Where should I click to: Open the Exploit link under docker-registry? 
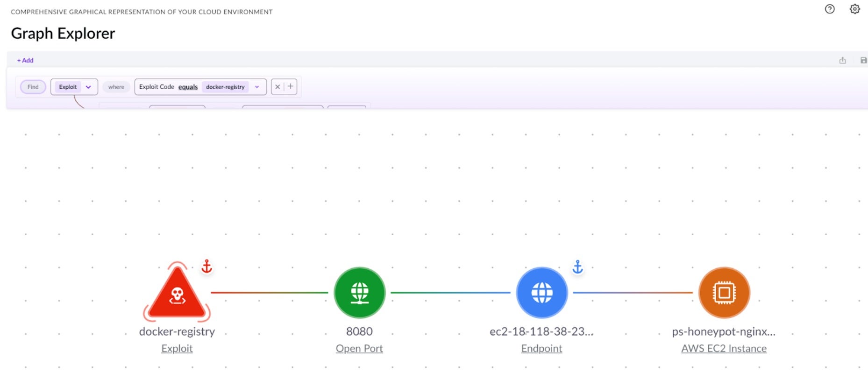(x=177, y=349)
